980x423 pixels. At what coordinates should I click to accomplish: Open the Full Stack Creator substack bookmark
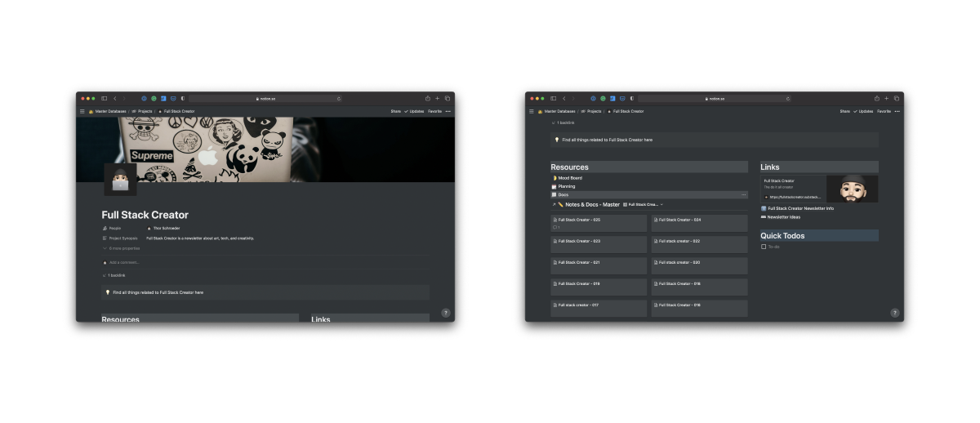click(x=820, y=189)
